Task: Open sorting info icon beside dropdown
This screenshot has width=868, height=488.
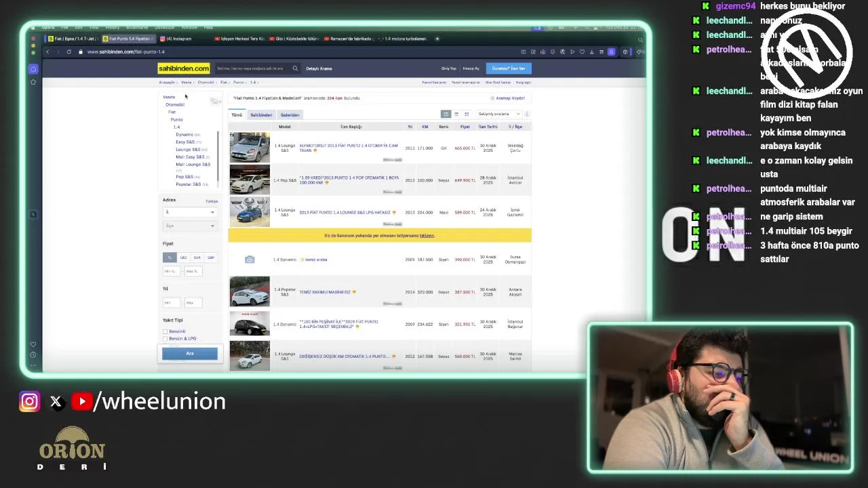Action: click(x=527, y=114)
